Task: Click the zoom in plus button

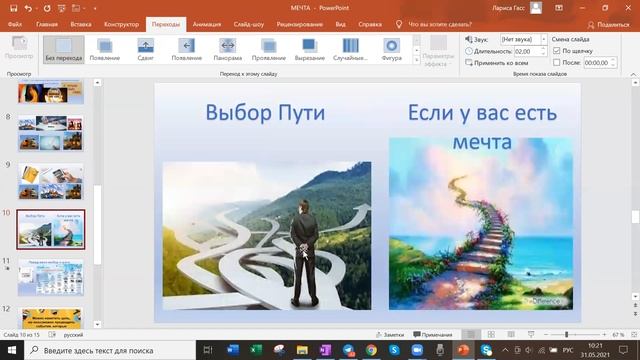Action: click(604, 335)
